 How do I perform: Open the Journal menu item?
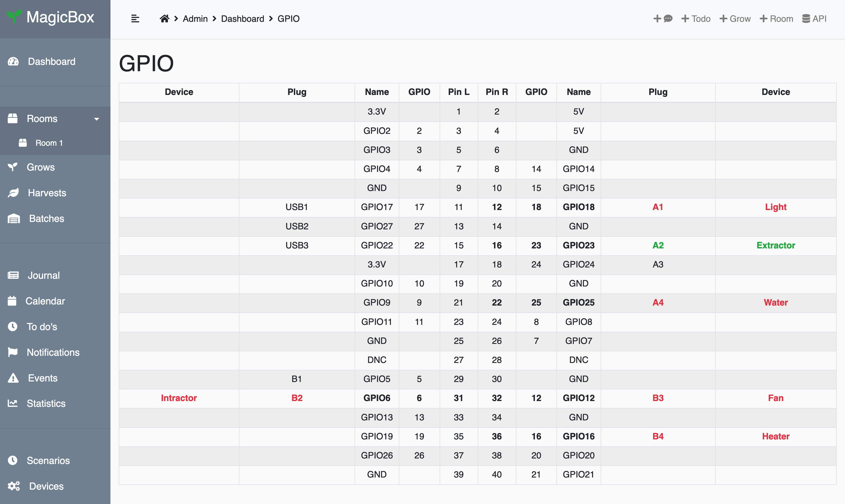pyautogui.click(x=43, y=275)
